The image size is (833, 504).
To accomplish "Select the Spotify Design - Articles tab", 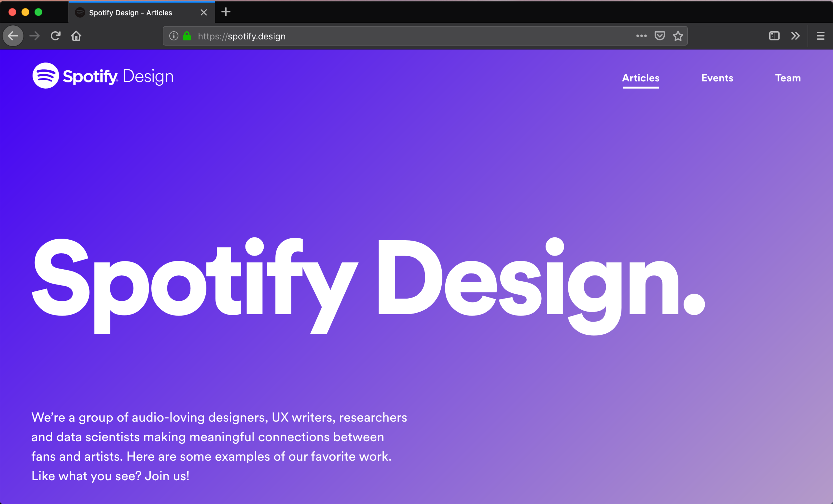I will [x=141, y=13].
